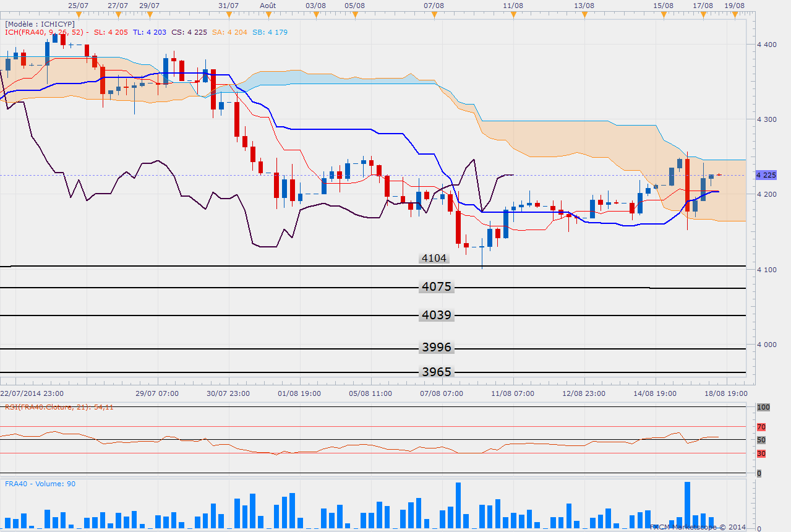Click the 29/07 07:00 time label
The width and height of the screenshot is (791, 532).
(157, 393)
